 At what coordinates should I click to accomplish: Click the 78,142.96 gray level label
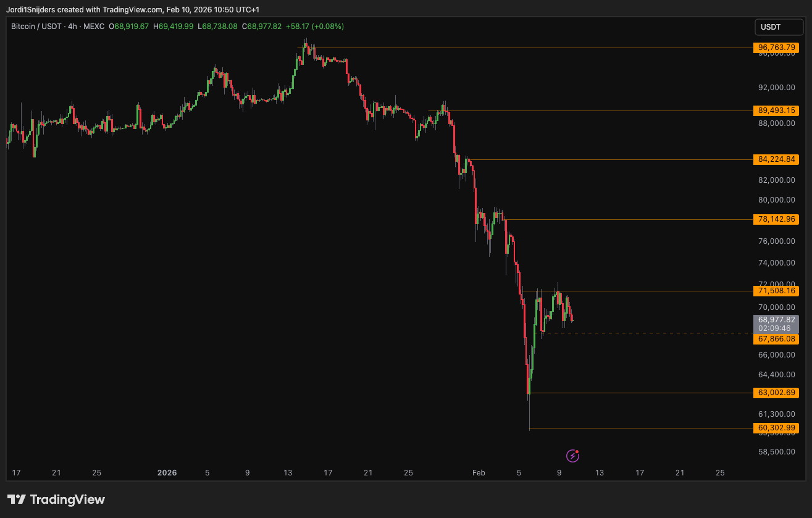pos(776,219)
